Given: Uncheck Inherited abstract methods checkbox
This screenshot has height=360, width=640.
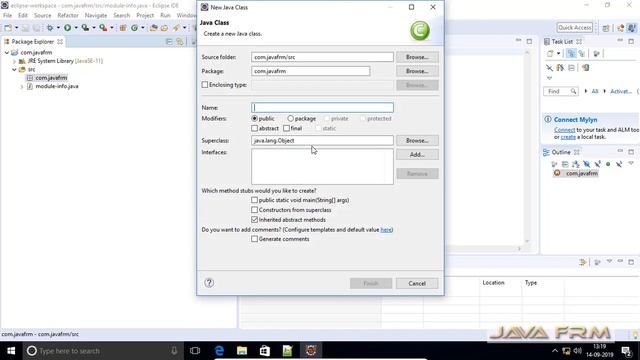Looking at the screenshot, I should pyautogui.click(x=255, y=220).
